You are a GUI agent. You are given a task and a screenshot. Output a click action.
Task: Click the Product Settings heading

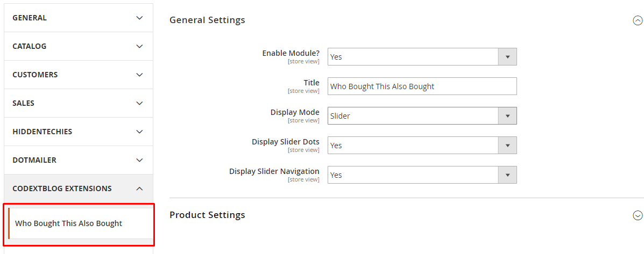(x=207, y=215)
